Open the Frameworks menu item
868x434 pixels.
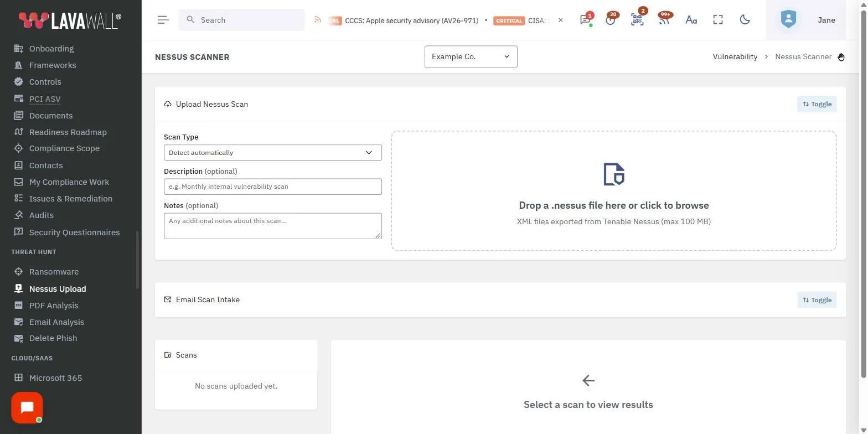click(53, 65)
